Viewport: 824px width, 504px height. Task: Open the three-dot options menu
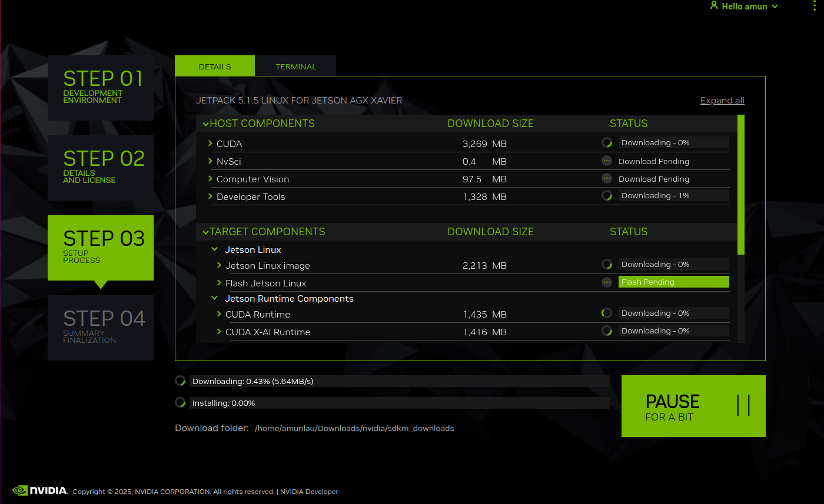pyautogui.click(x=815, y=6)
